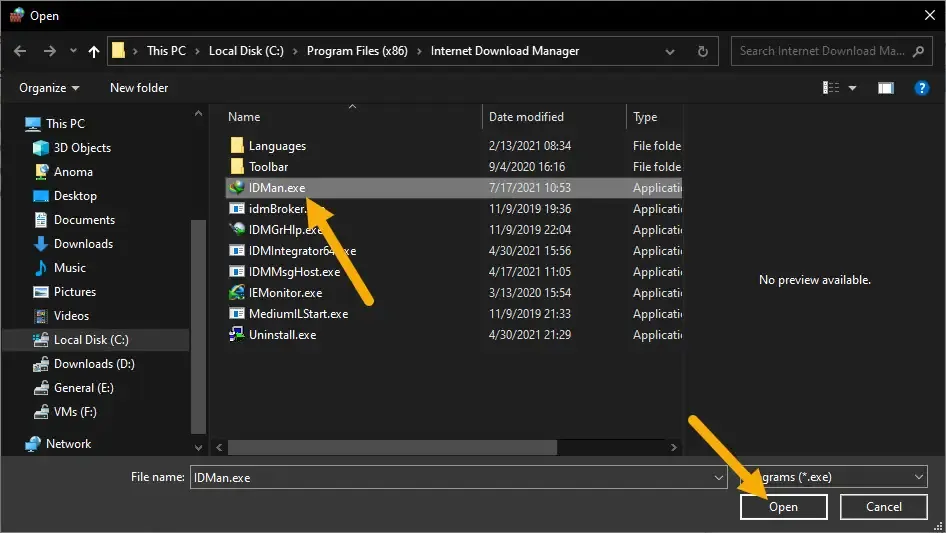Image resolution: width=946 pixels, height=533 pixels.
Task: Click the IDMan.exe application icon
Action: 237,188
